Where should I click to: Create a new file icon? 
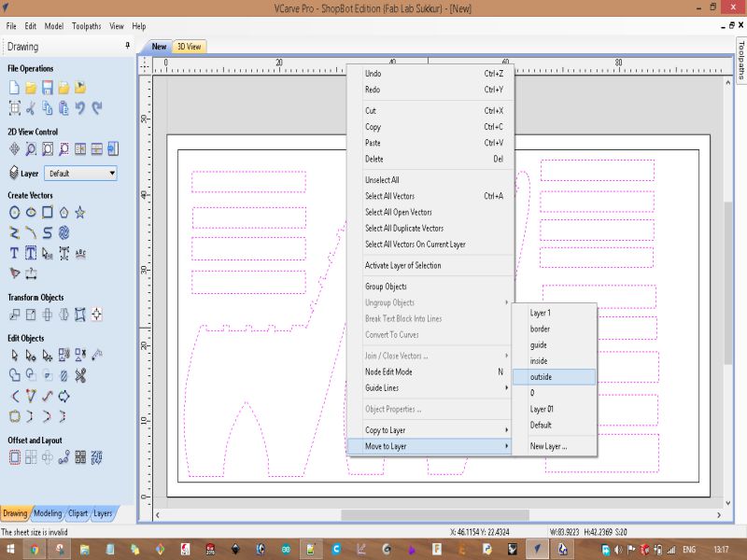coord(14,88)
